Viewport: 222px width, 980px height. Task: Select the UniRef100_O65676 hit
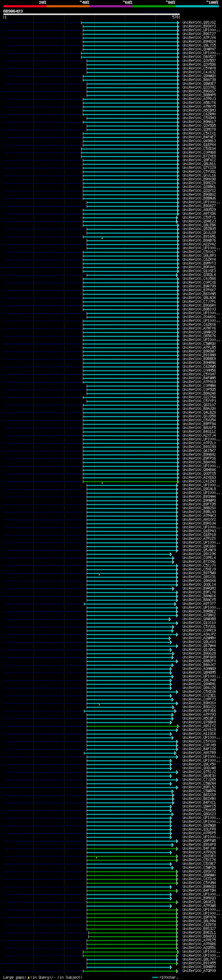point(199,336)
